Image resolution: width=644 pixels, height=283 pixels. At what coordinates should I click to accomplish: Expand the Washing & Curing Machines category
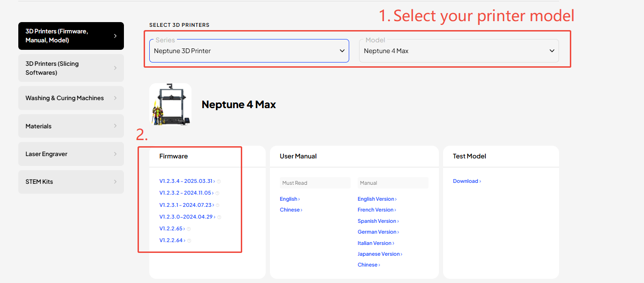point(71,98)
